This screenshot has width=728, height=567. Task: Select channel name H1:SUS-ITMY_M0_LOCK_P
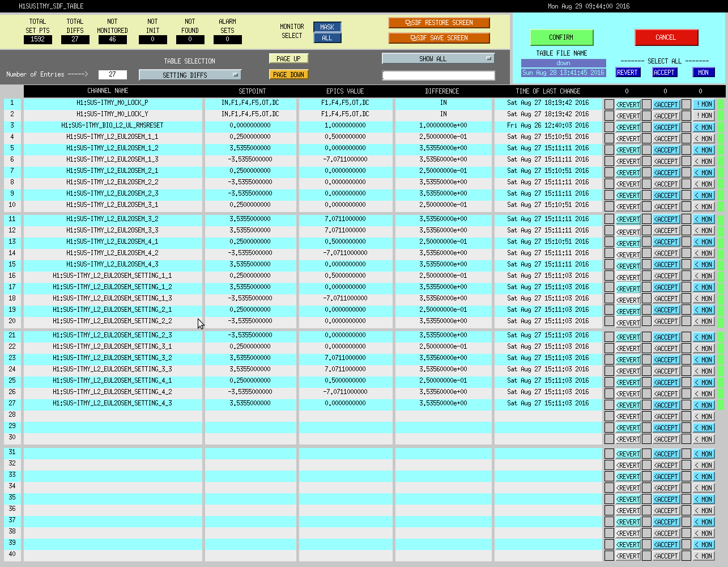(x=113, y=103)
